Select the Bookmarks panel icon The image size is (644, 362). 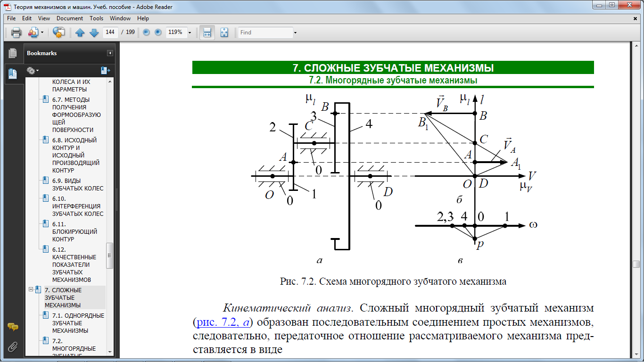coord(12,74)
